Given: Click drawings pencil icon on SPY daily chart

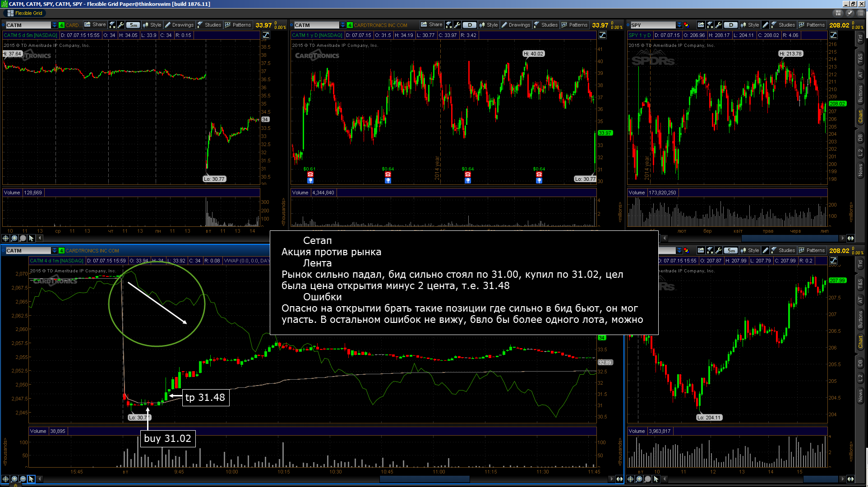Looking at the screenshot, I should pos(765,25).
